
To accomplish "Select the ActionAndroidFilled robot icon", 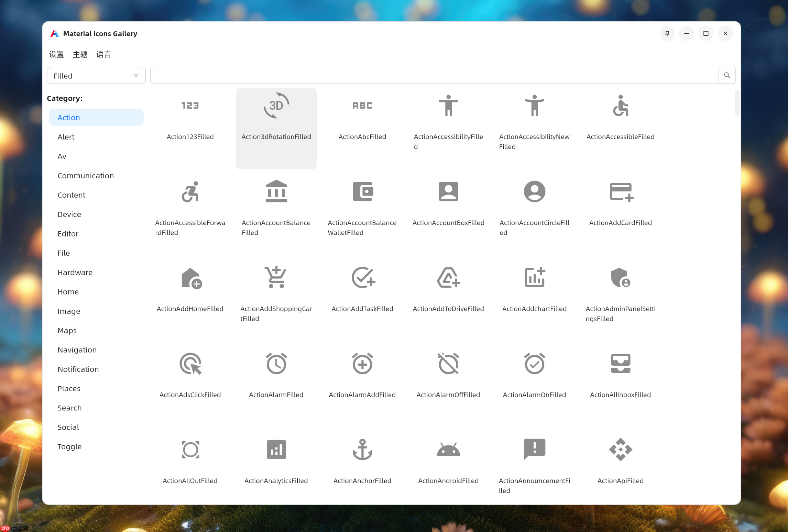I will tap(448, 449).
